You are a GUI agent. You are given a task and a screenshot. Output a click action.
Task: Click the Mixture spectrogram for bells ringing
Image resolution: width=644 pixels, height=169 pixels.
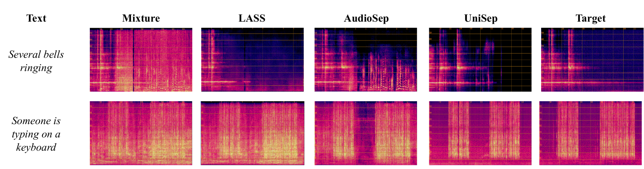pyautogui.click(x=141, y=60)
